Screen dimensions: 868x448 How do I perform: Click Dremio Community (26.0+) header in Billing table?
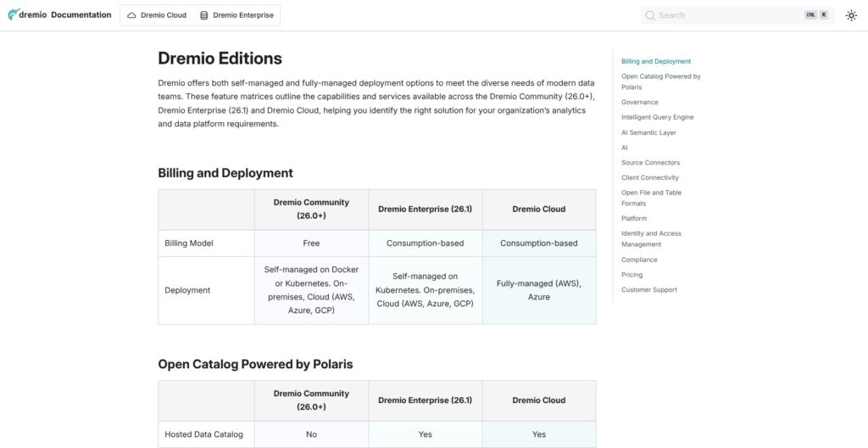[311, 209]
